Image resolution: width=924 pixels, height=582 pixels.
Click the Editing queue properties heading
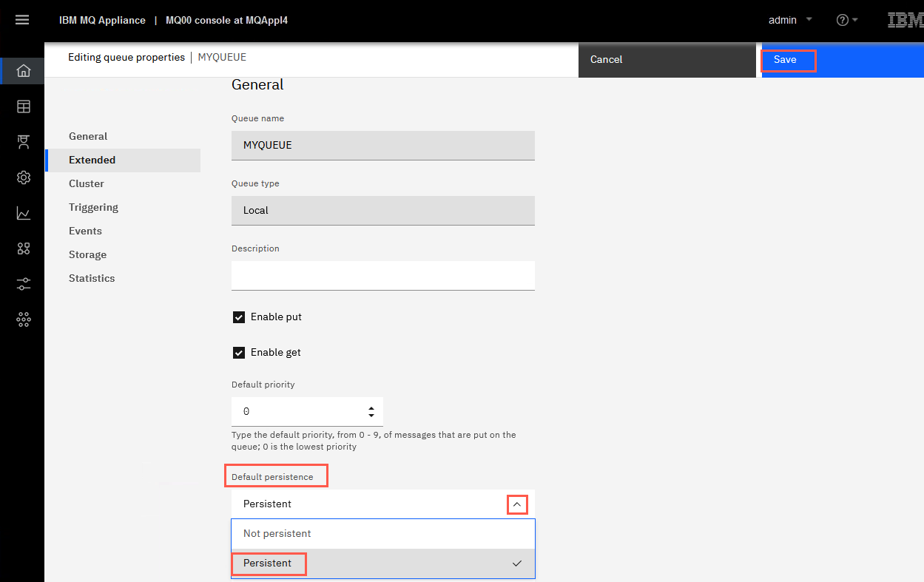point(127,57)
